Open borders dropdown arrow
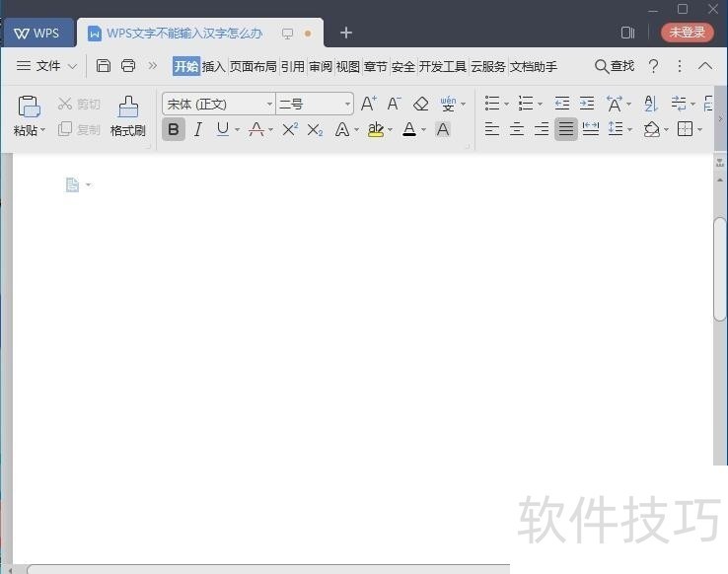 pos(700,129)
